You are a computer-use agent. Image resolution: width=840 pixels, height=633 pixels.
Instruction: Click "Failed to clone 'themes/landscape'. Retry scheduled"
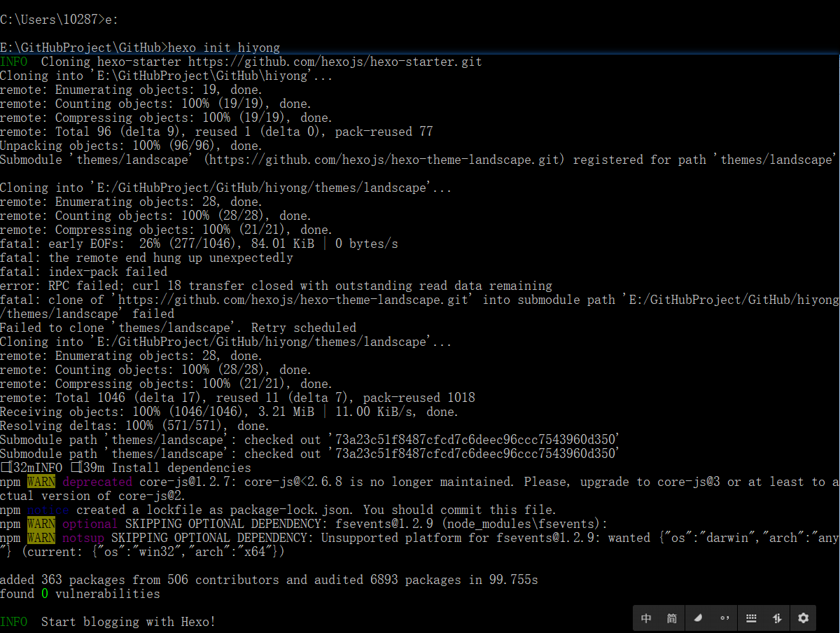(x=178, y=328)
